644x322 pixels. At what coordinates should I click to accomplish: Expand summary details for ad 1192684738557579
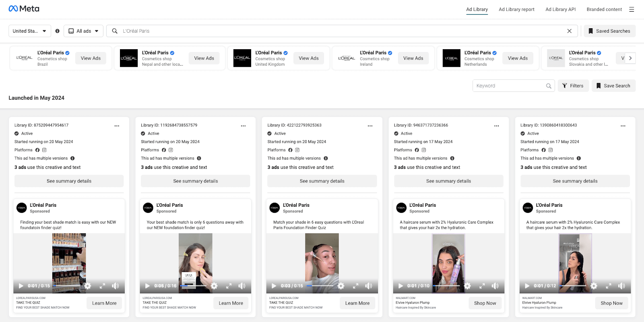(195, 181)
